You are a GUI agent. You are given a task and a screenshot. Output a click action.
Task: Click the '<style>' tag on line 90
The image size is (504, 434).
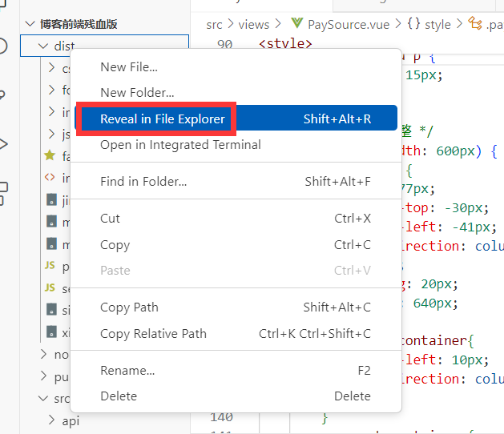click(x=285, y=44)
